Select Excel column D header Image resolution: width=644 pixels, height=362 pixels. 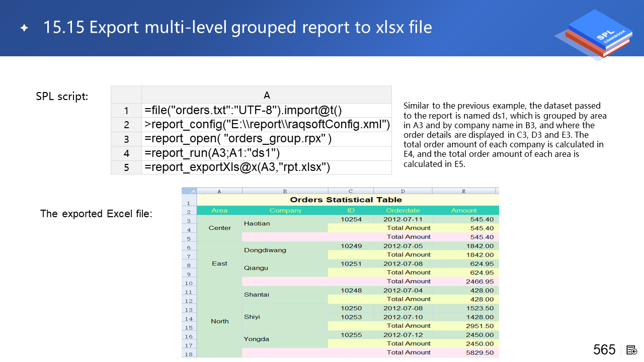[x=403, y=191]
